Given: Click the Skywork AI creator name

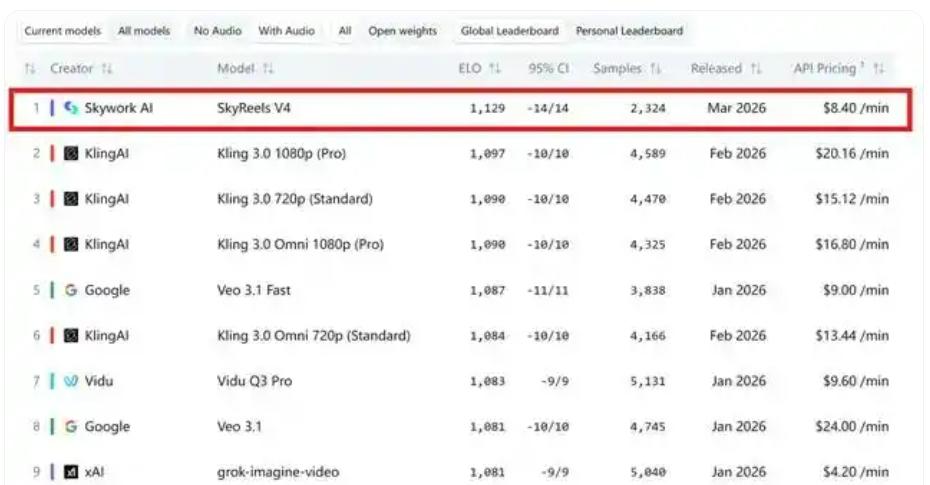Looking at the screenshot, I should (x=119, y=108).
